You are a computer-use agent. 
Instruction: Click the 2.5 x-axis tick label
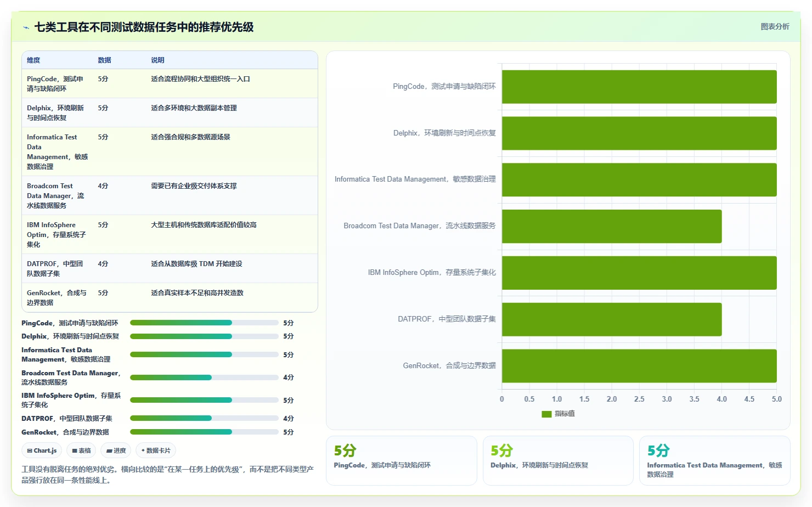coord(639,399)
